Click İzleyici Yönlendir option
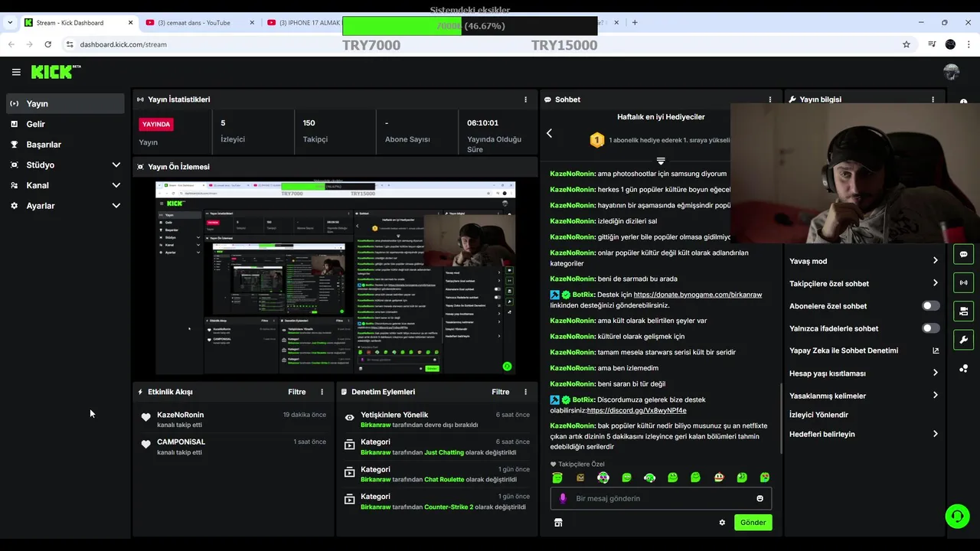 (818, 415)
